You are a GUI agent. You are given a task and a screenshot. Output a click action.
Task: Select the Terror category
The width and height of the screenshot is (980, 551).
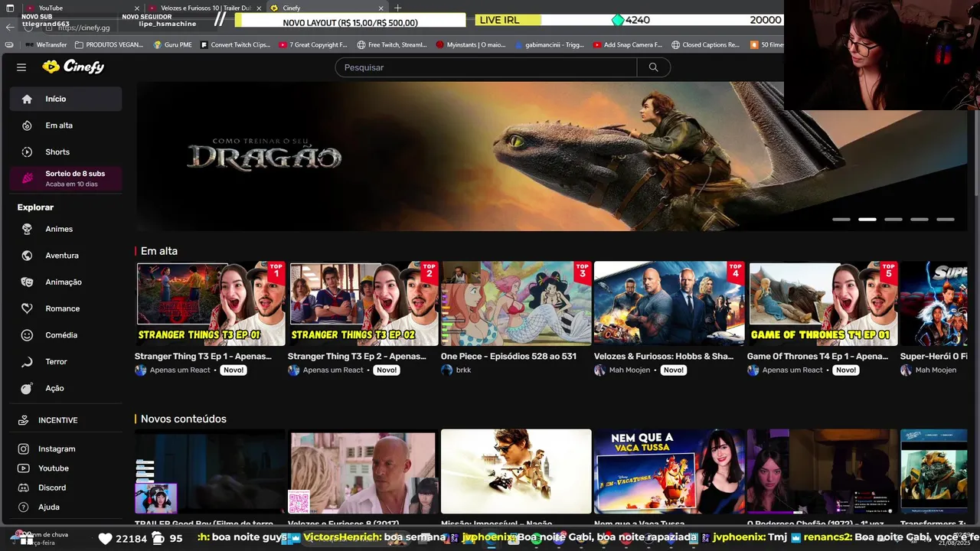(x=66, y=362)
